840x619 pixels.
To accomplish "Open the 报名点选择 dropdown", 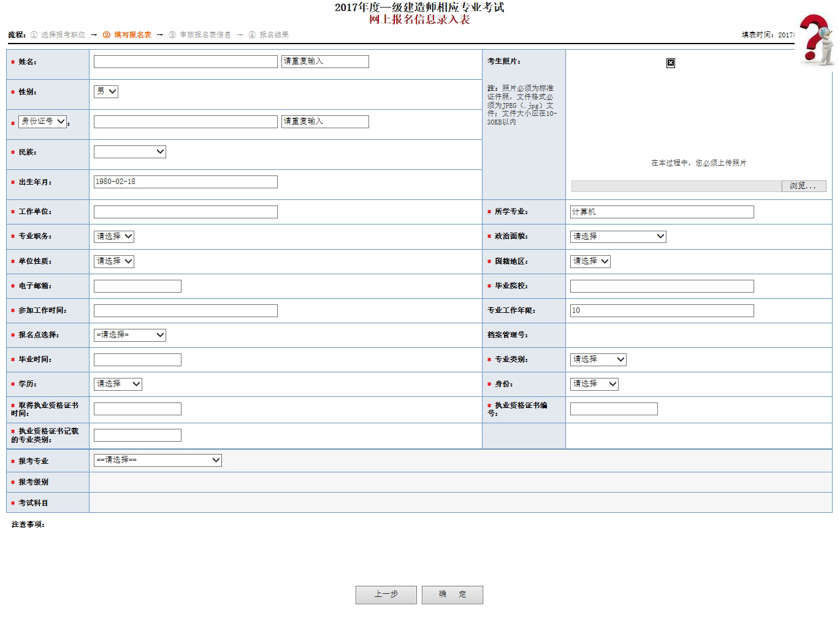I will pos(129,335).
